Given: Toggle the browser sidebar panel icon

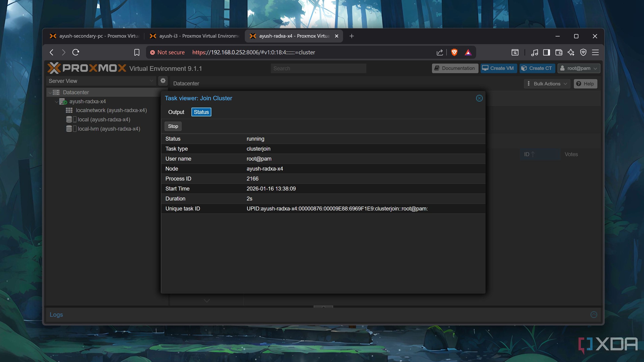Looking at the screenshot, I should [547, 52].
